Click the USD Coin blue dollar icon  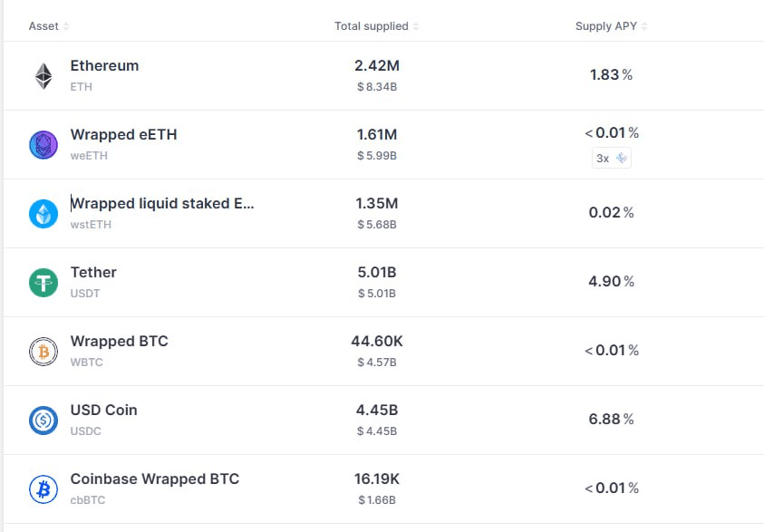[x=44, y=421]
